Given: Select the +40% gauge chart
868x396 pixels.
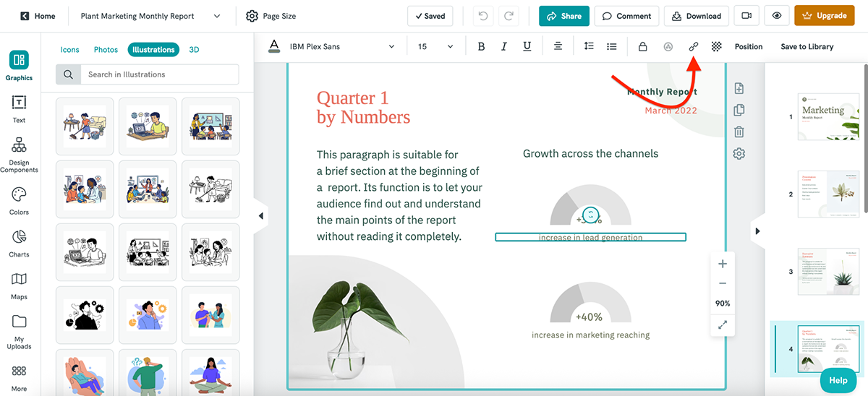Looking at the screenshot, I should (590, 304).
